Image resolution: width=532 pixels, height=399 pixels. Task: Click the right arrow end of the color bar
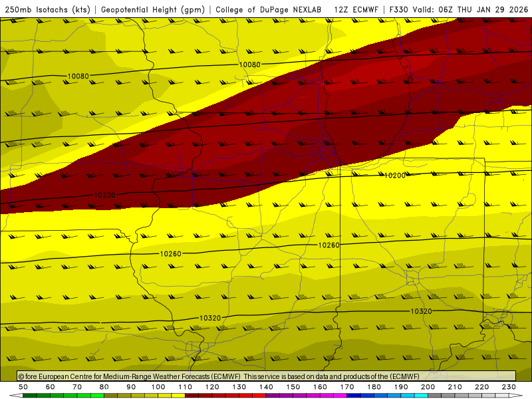(516, 396)
